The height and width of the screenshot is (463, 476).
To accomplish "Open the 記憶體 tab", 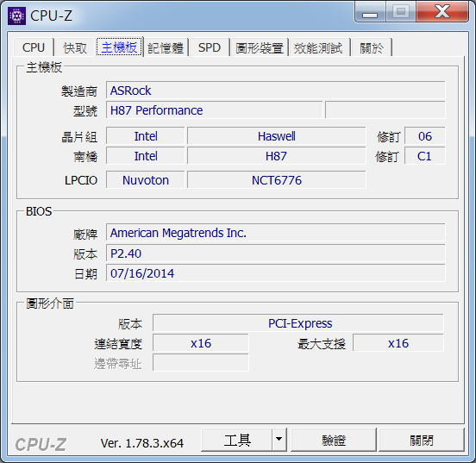I will coord(166,47).
